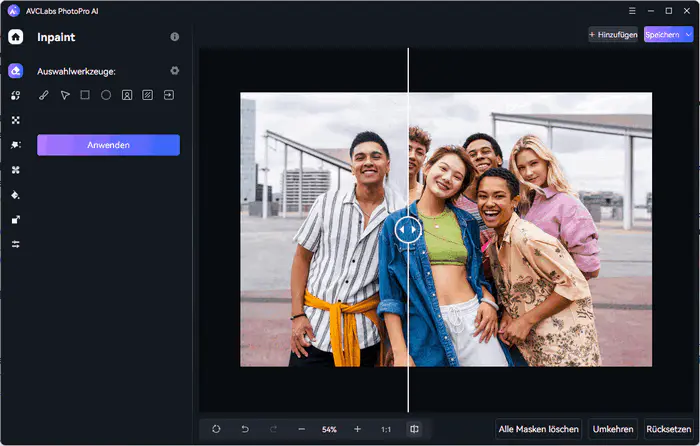Pick the ellipse selection tool
This screenshot has height=446, width=700.
[106, 95]
